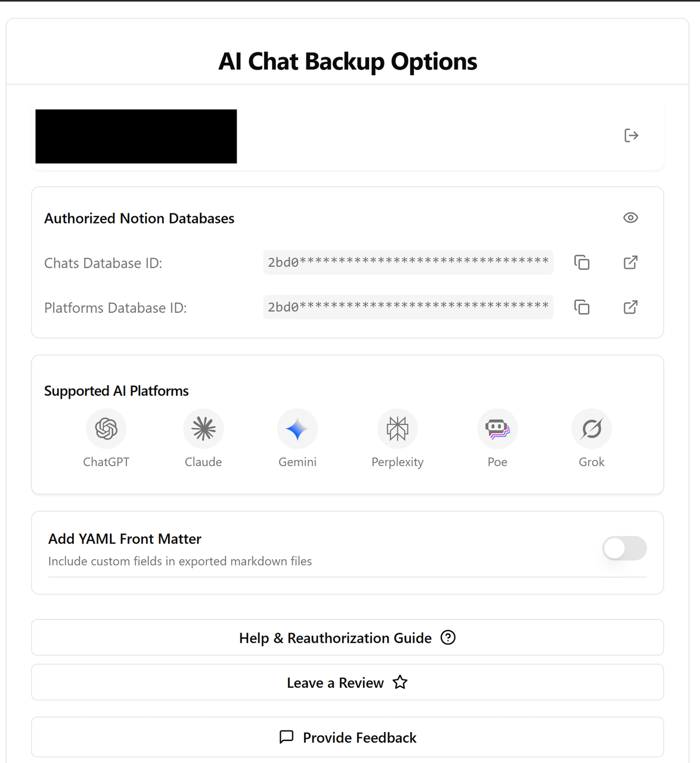Click the Perplexity platform icon
This screenshot has height=763, width=700.
click(x=398, y=429)
